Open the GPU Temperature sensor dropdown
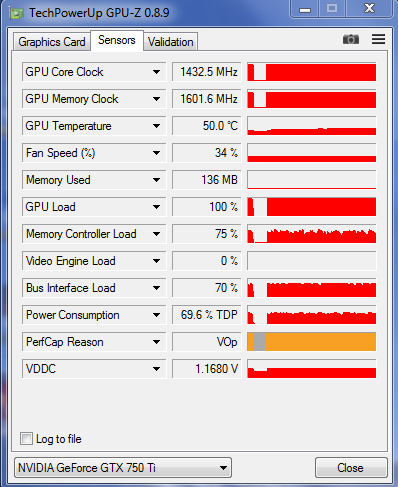Screen dimensions: 398x487 tap(156, 126)
